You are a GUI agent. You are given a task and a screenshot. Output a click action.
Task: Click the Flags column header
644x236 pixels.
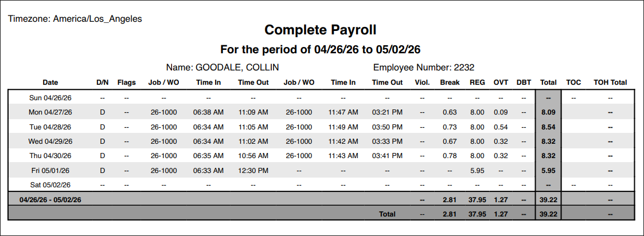pyautogui.click(x=127, y=82)
